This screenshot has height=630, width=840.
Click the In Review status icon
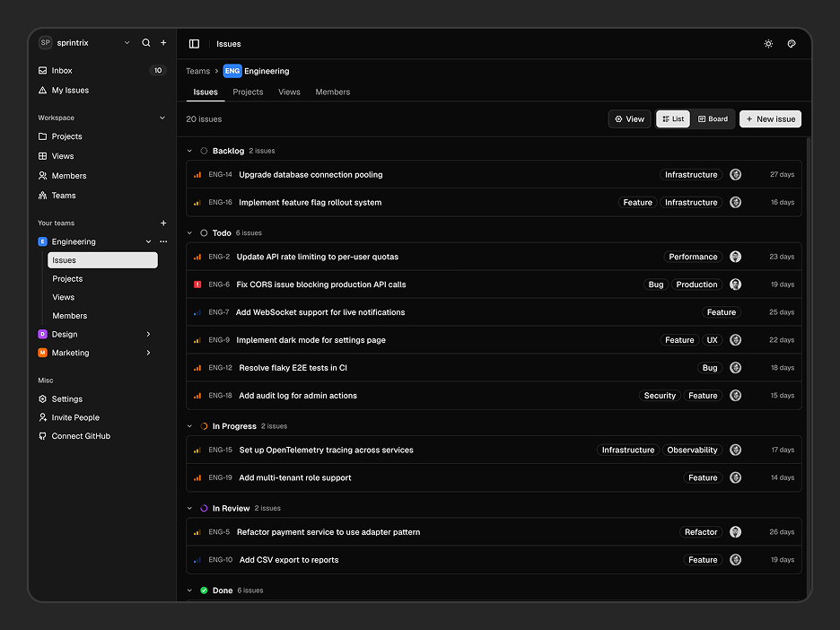coord(204,508)
